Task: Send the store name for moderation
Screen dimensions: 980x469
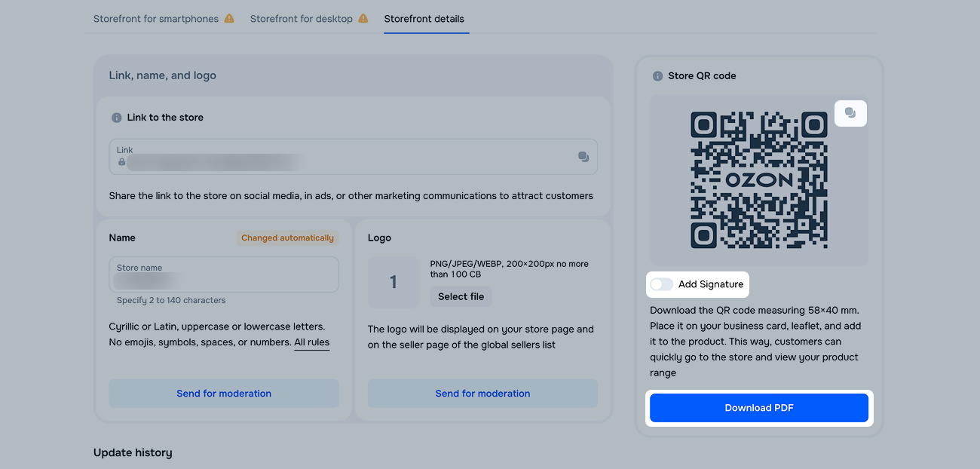Action: [224, 394]
